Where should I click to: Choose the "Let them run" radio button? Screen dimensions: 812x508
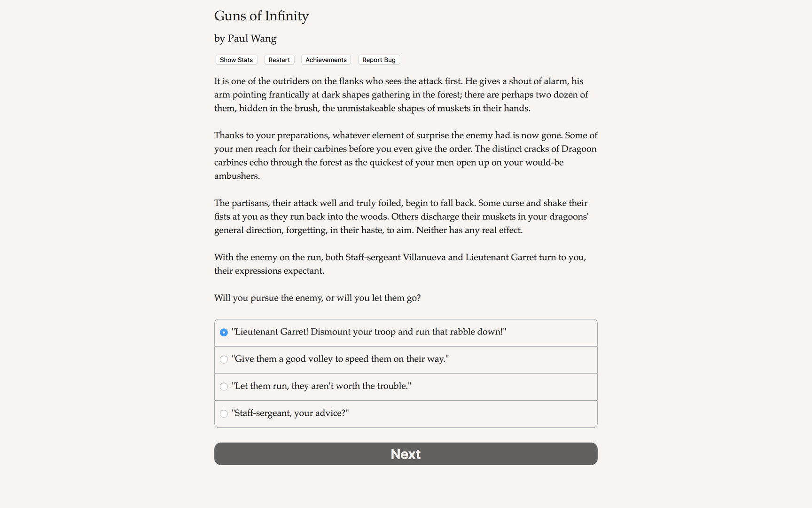(224, 387)
